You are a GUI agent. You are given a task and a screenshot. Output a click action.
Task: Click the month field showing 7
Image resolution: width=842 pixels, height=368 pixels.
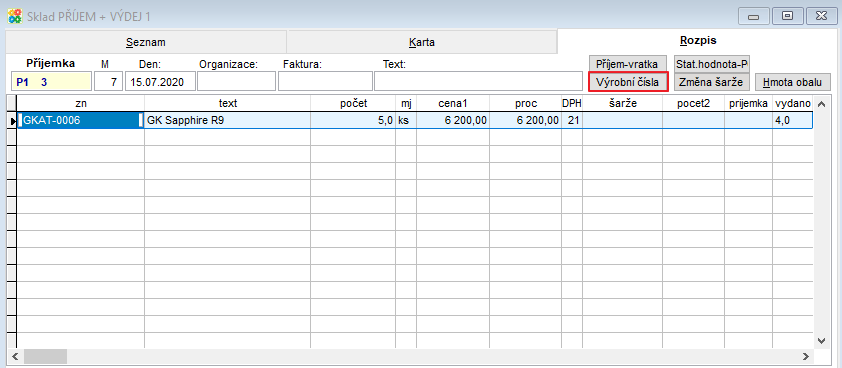tap(109, 82)
